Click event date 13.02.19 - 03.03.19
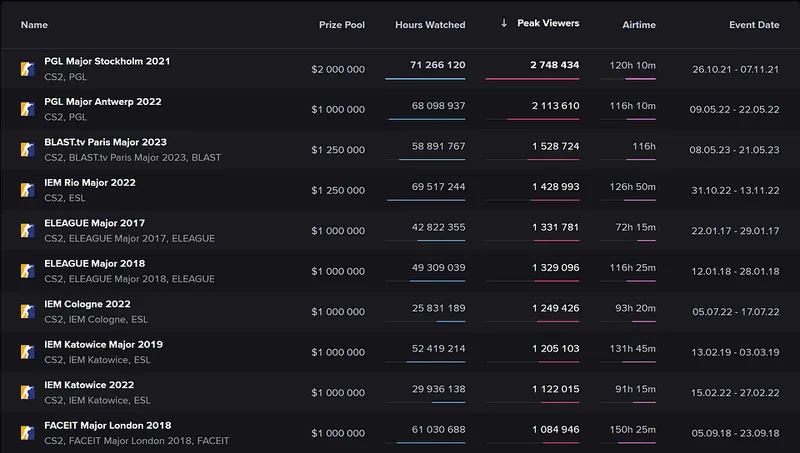Screen dimensions: 800x453 click(x=735, y=353)
